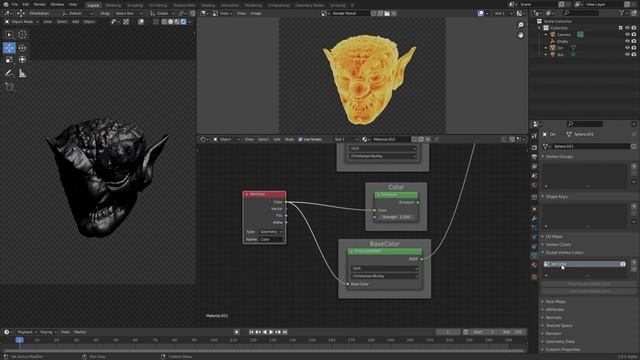
Task: Open Christensen-Burley dropdown in BaseColor node
Action: 384,276
